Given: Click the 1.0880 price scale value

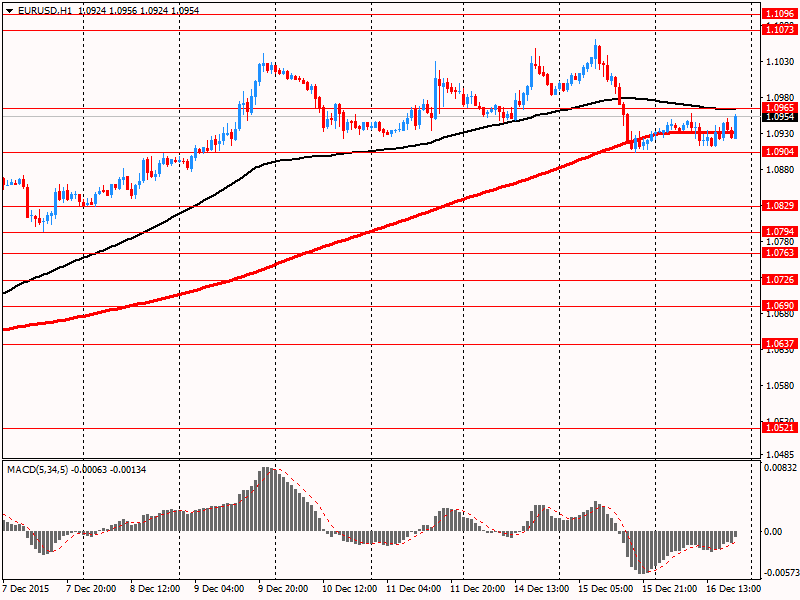Looking at the screenshot, I should click(780, 169).
